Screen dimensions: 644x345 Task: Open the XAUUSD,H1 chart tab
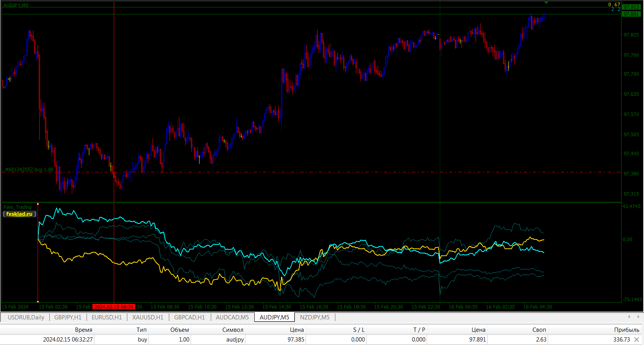click(148, 317)
